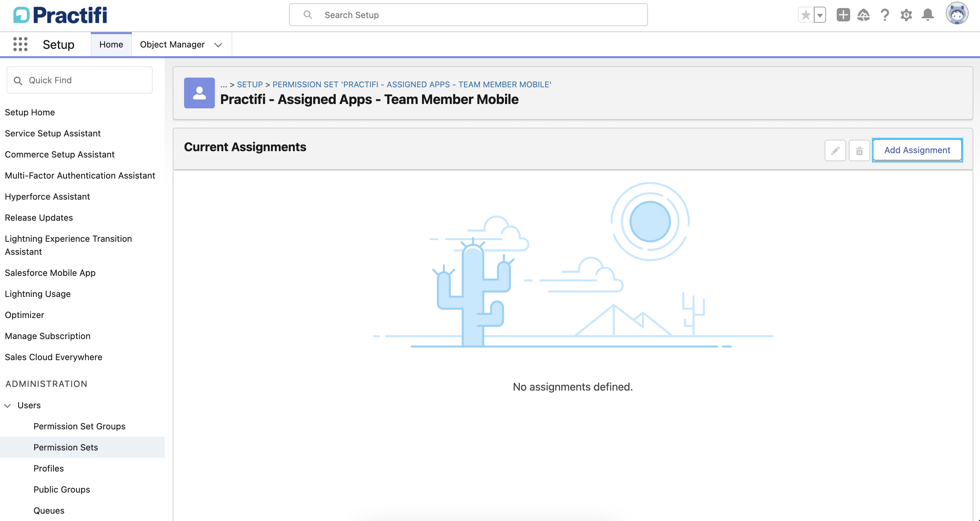This screenshot has width=980, height=521.
Task: Open Service Setup Assistant
Action: point(53,133)
